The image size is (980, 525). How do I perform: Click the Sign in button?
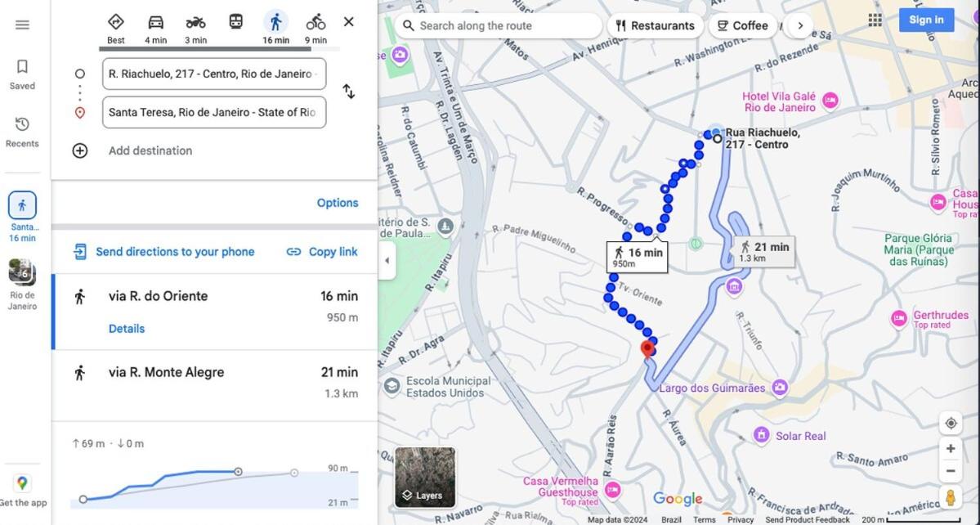tap(926, 20)
